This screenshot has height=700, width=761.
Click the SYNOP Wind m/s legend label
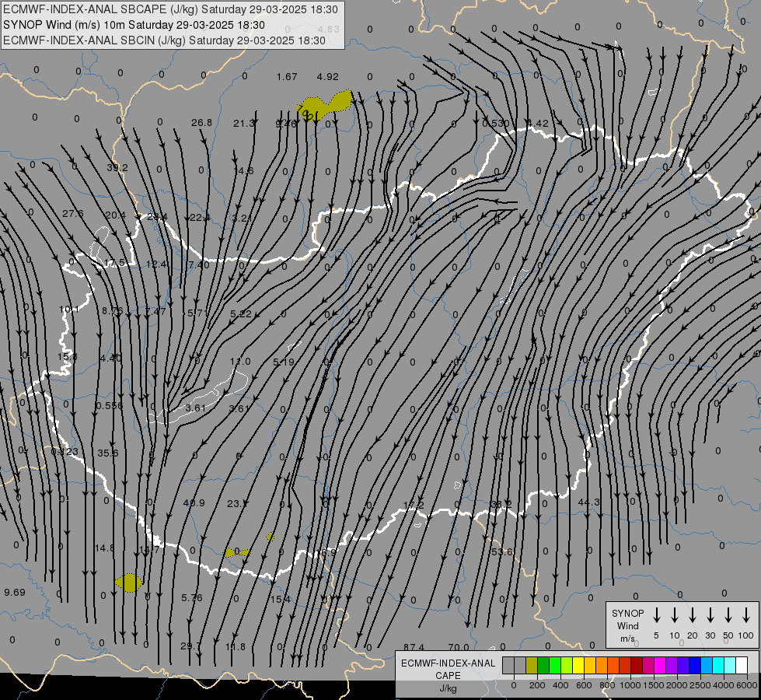[627, 625]
